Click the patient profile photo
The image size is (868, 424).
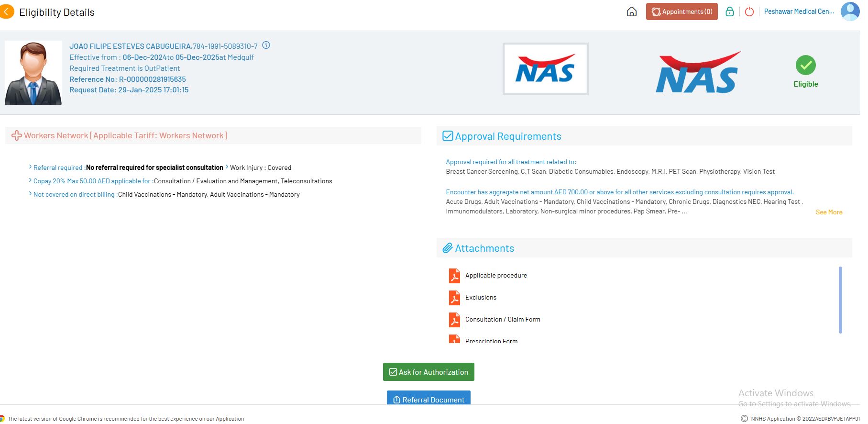33,73
